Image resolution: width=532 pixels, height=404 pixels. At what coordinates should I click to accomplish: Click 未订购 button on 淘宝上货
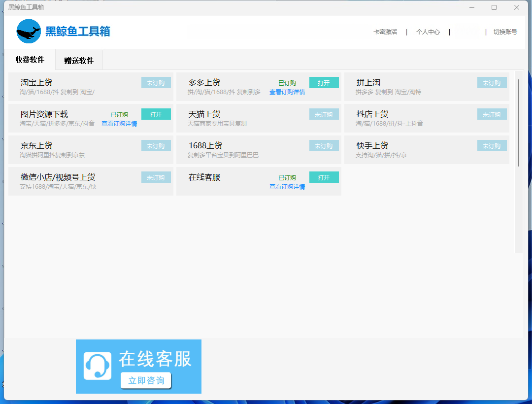point(156,83)
